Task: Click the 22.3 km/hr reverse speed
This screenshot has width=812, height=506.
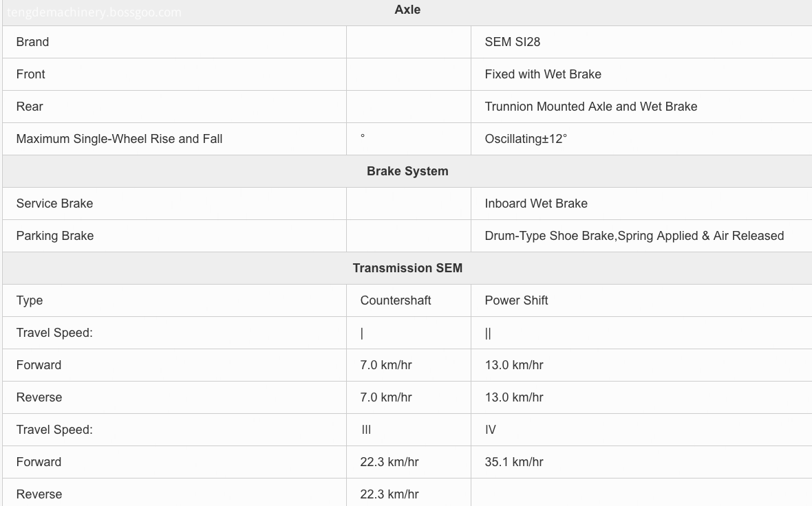Action: pos(389,494)
